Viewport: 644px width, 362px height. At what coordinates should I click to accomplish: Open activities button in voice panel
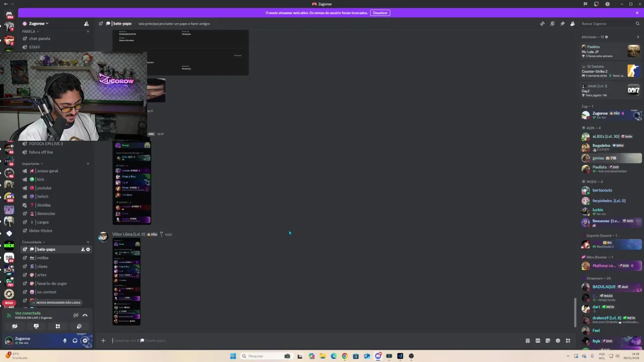pyautogui.click(x=58, y=326)
